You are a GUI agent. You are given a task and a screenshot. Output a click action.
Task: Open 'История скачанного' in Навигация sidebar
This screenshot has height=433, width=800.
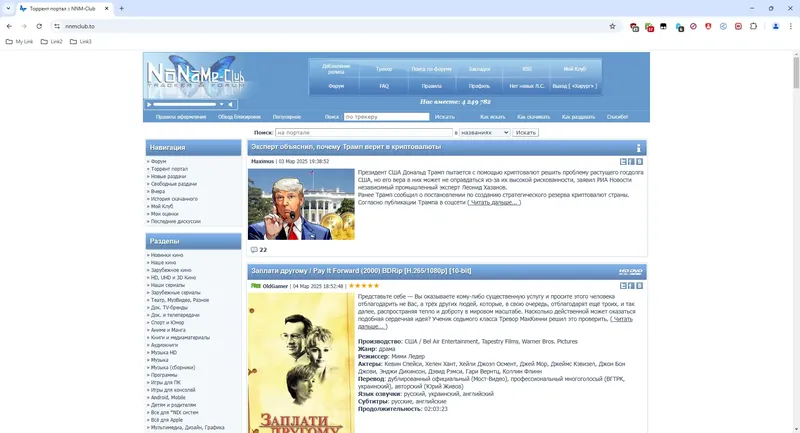(174, 199)
